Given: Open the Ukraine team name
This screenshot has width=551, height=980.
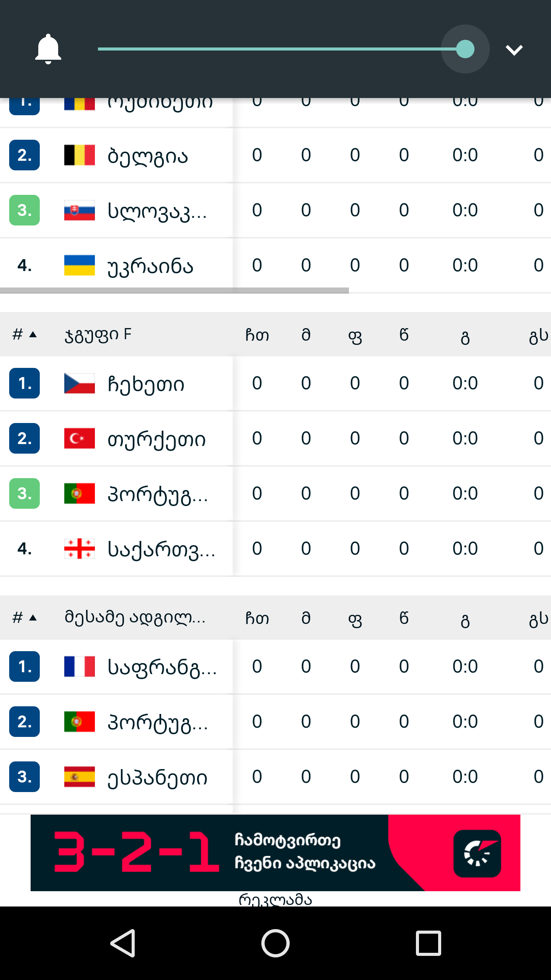Looking at the screenshot, I should click(x=150, y=266).
